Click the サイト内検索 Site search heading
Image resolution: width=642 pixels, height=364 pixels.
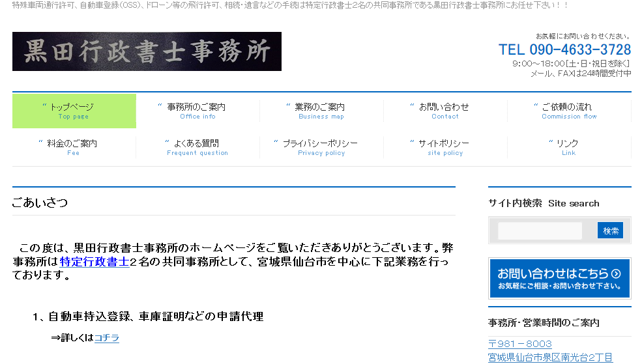tap(544, 203)
